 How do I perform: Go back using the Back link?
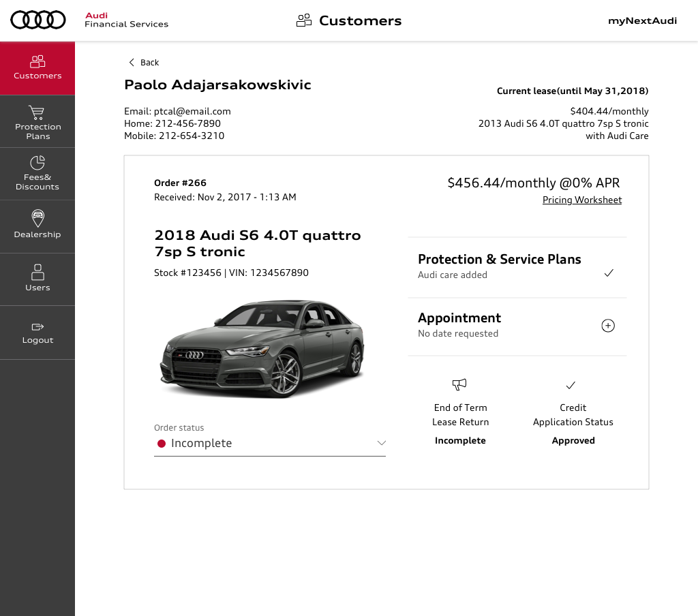coord(144,62)
